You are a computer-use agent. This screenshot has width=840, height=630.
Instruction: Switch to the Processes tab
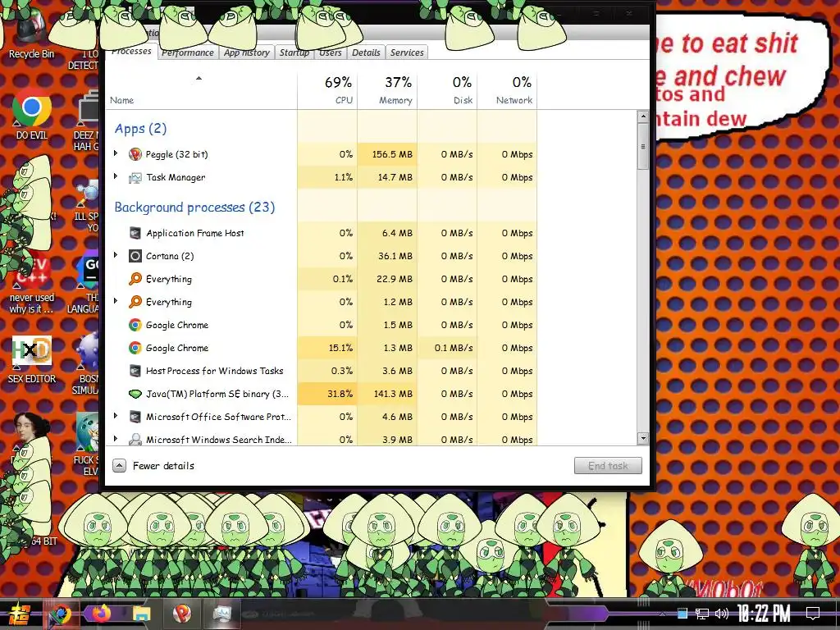point(131,52)
